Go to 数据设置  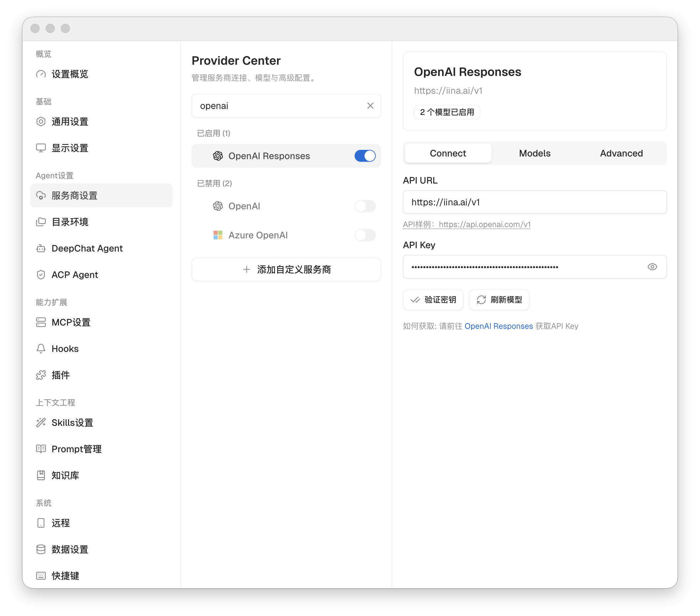101,549
